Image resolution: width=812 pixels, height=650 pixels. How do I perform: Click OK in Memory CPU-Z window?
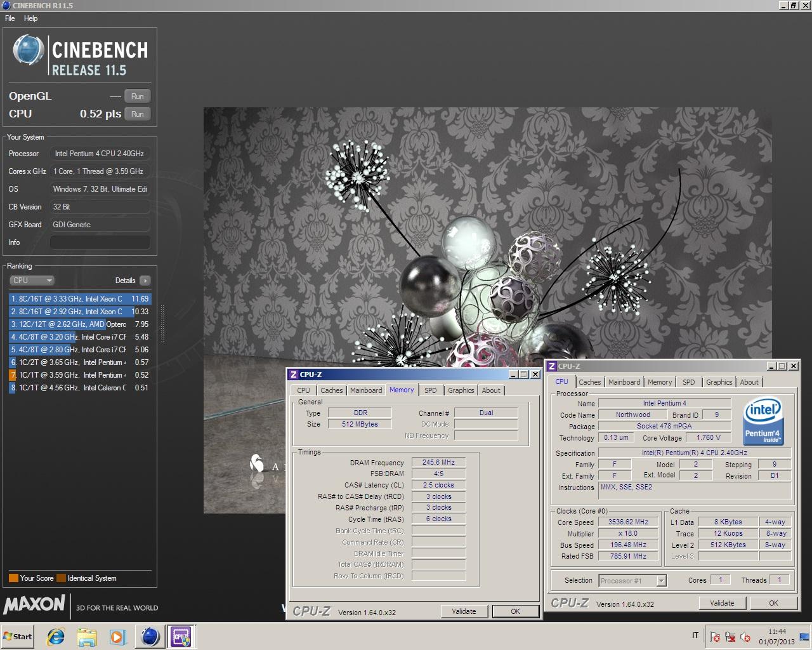(515, 611)
